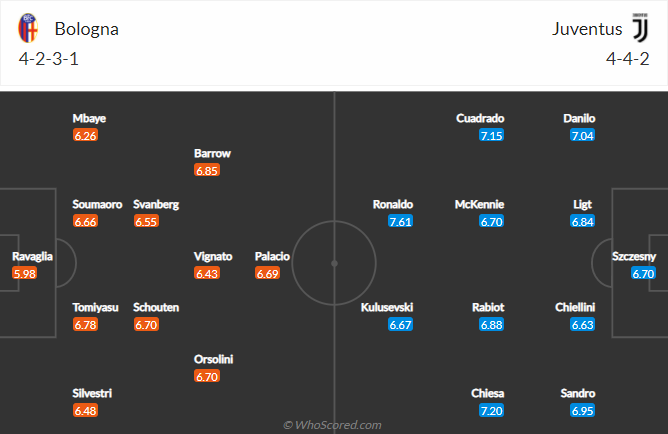Select McKennie's player name

click(x=479, y=204)
